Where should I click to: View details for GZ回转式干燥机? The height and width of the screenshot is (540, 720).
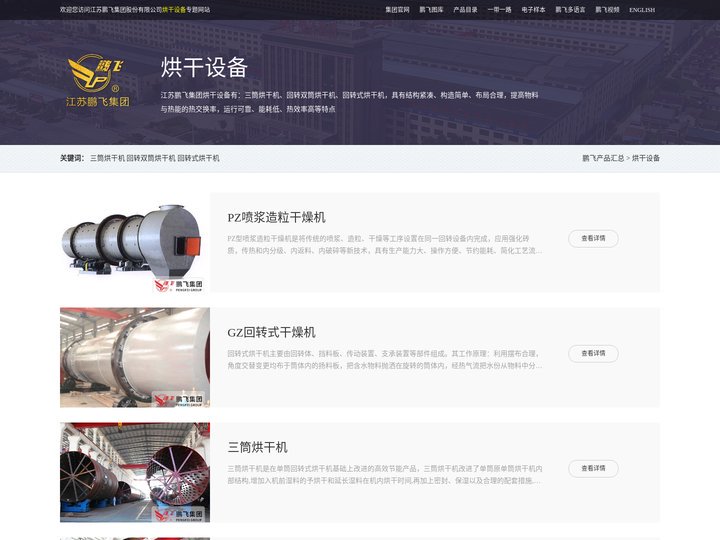click(x=593, y=353)
